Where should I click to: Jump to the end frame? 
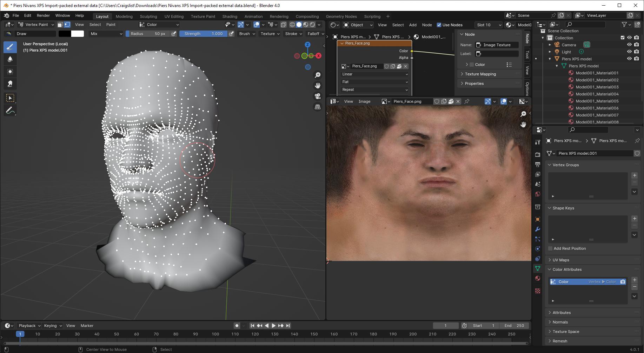click(x=288, y=326)
